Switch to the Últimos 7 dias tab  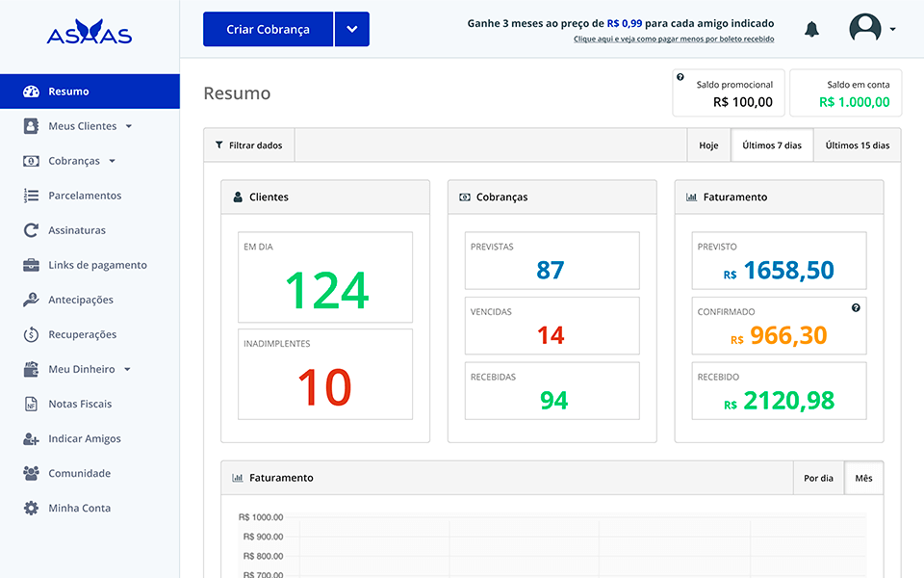[x=771, y=144]
